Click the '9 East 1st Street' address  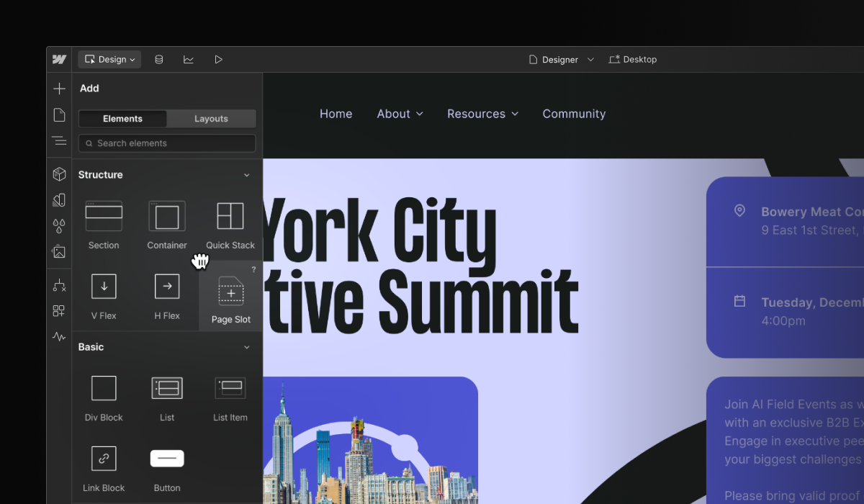point(811,230)
